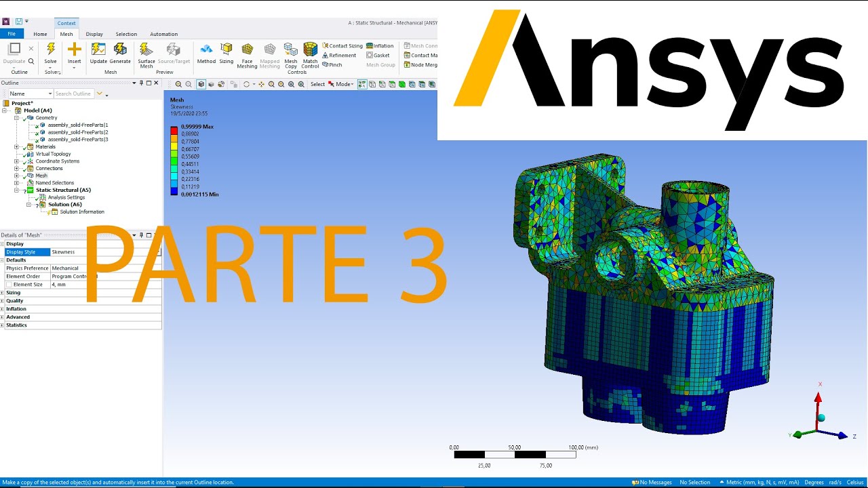
Task: Click the Virtual Topology tree item
Action: tap(53, 154)
